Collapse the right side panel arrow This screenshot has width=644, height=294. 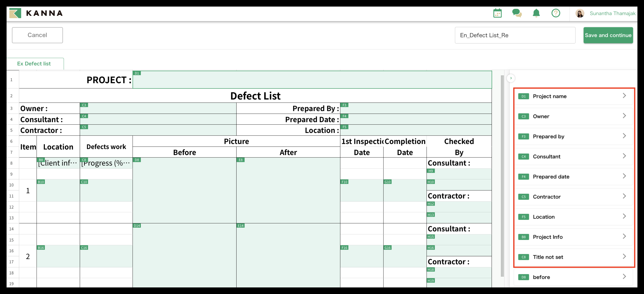pos(511,78)
